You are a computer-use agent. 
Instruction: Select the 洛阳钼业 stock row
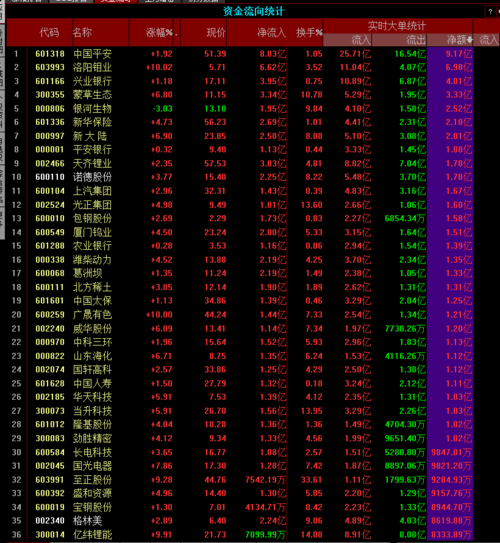[240, 67]
